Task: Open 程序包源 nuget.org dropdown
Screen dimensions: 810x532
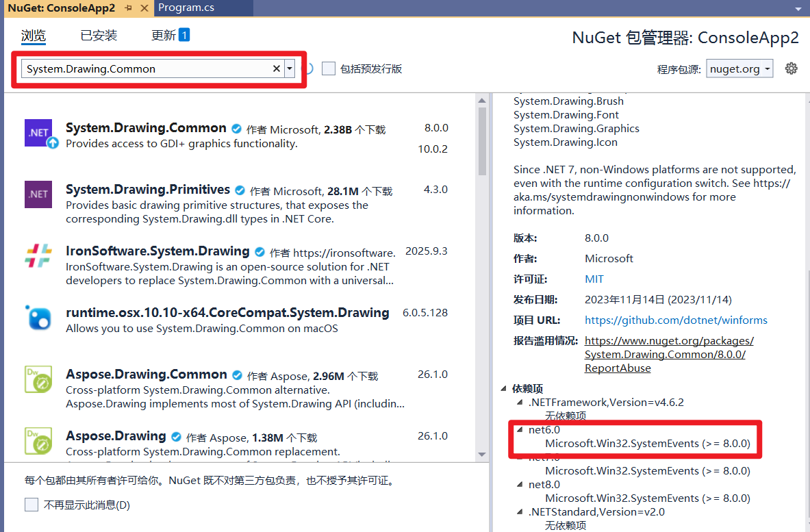Action: click(x=739, y=68)
